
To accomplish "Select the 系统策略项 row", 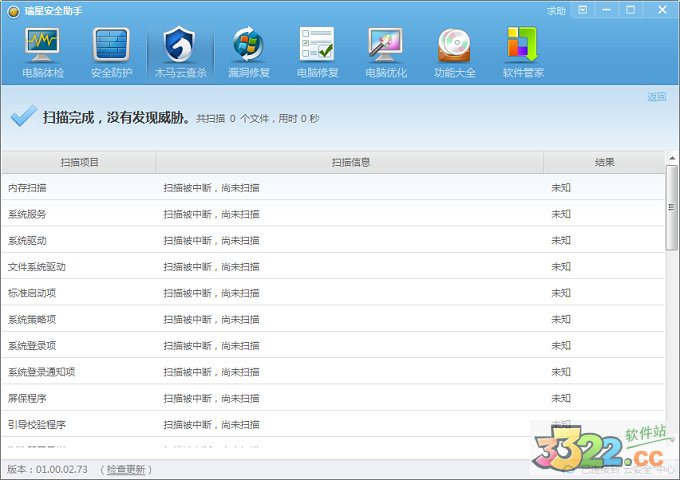I will pyautogui.click(x=333, y=320).
